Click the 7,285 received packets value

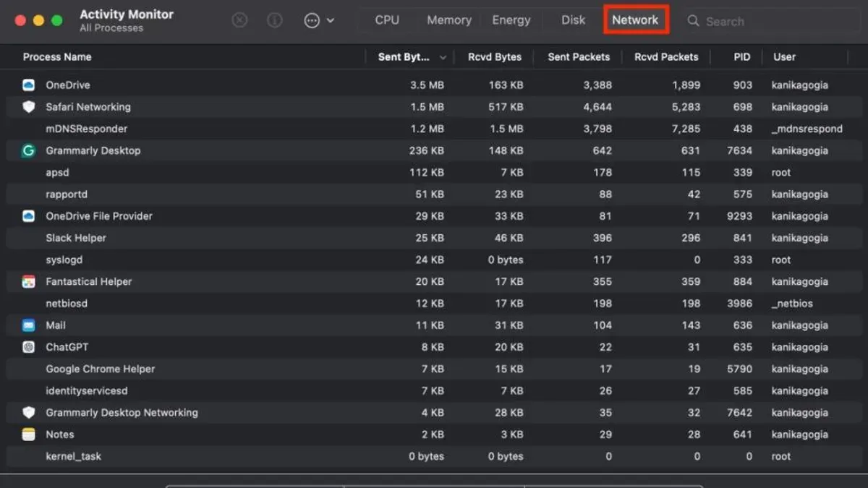point(686,129)
